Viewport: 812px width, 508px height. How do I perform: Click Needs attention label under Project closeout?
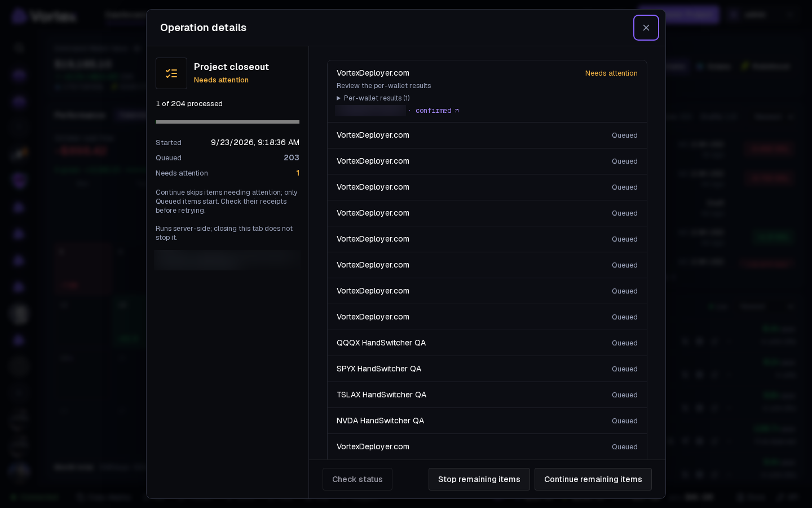coord(221,80)
